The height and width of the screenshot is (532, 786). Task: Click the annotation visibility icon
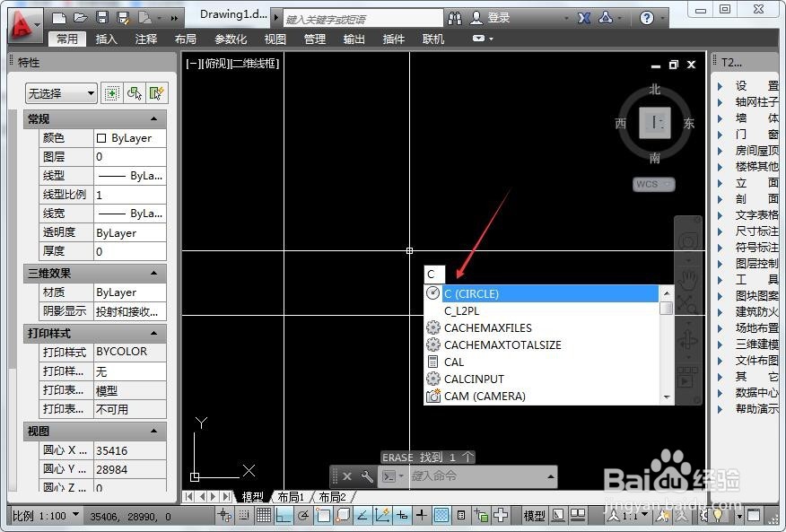663,516
